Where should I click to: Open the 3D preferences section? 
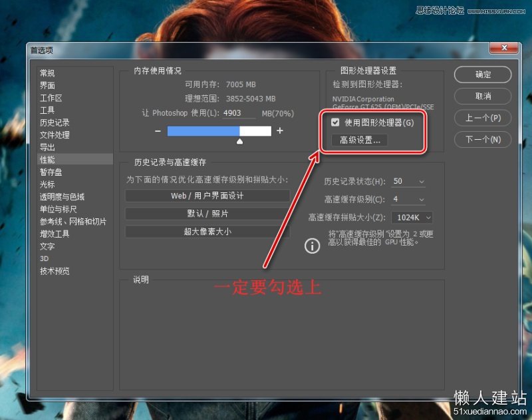44,259
